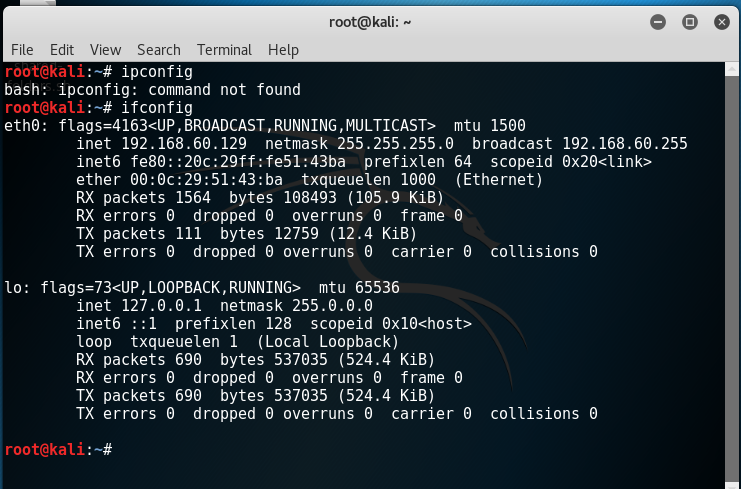This screenshot has width=741, height=489.
Task: Click the eth0 interface name
Action: pyautogui.click(x=22, y=126)
